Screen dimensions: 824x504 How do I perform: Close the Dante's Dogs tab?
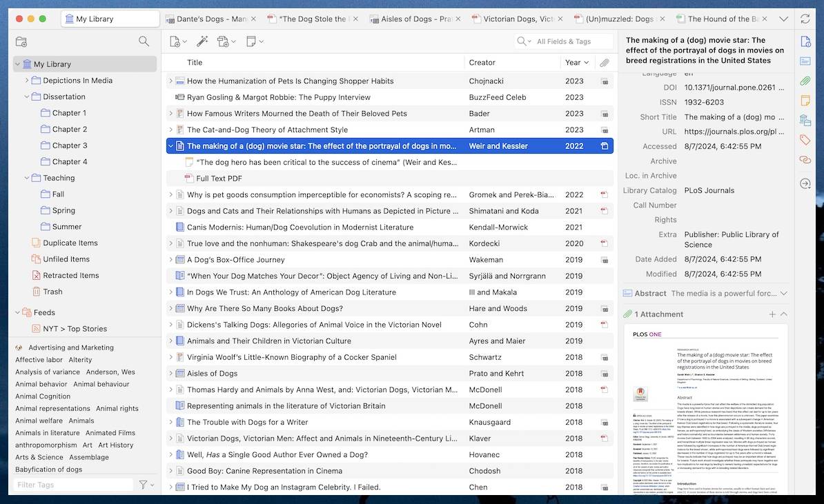pyautogui.click(x=253, y=19)
